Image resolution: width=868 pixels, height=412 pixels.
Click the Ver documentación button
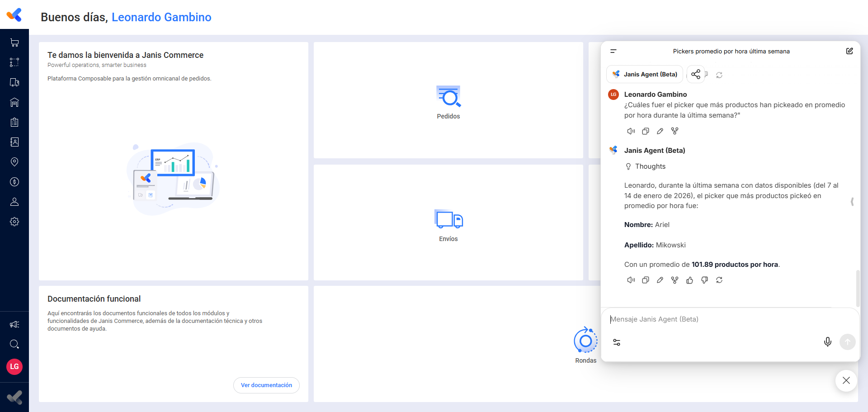pos(266,385)
